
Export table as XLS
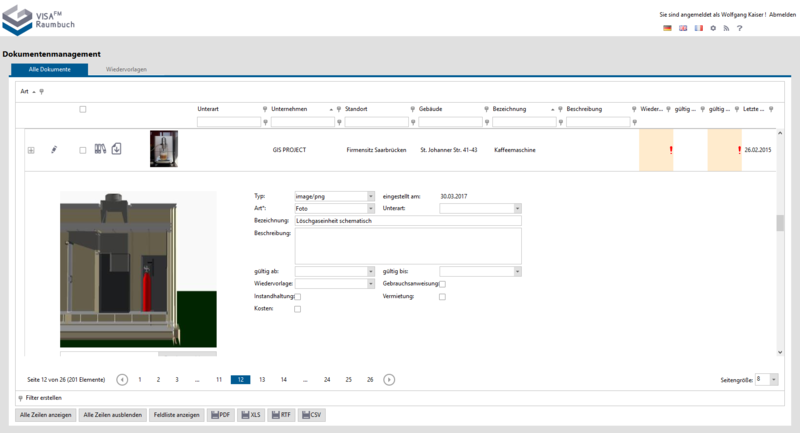coord(251,415)
